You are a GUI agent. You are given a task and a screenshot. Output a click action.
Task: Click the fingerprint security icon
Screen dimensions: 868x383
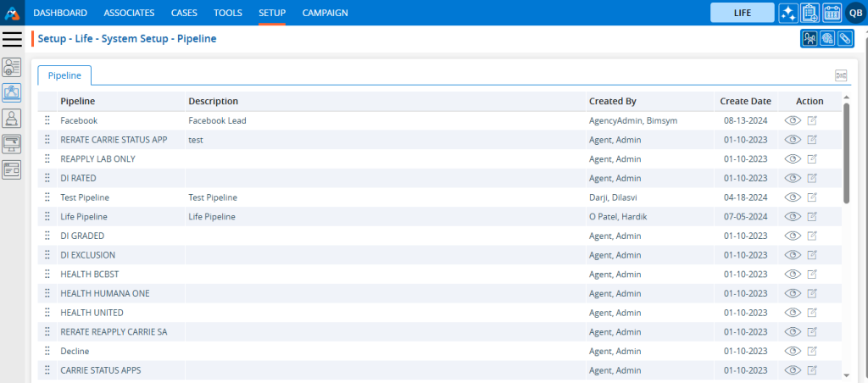pyautogui.click(x=826, y=38)
